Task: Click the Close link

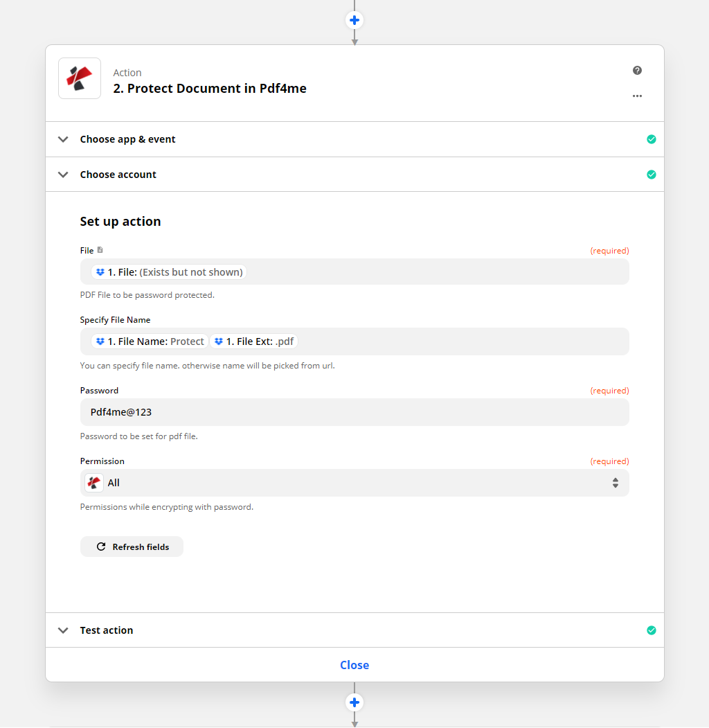Action: pyautogui.click(x=354, y=664)
